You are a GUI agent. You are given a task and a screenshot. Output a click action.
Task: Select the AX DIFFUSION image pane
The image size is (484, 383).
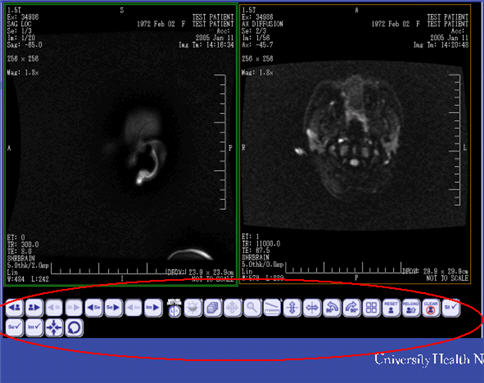tap(355, 144)
